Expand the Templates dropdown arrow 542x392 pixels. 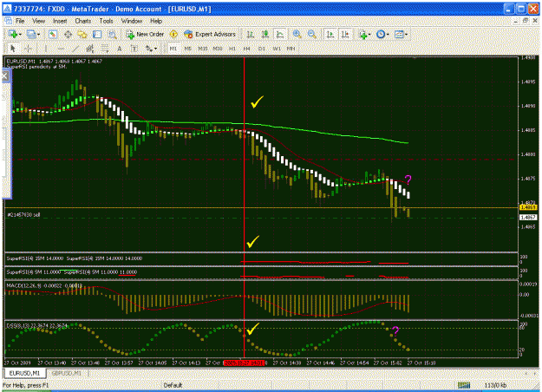(407, 34)
